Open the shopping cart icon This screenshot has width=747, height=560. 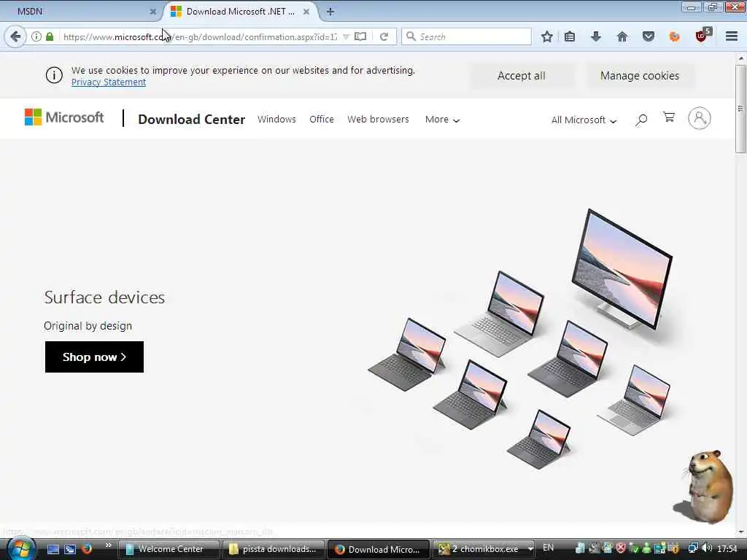669,117
